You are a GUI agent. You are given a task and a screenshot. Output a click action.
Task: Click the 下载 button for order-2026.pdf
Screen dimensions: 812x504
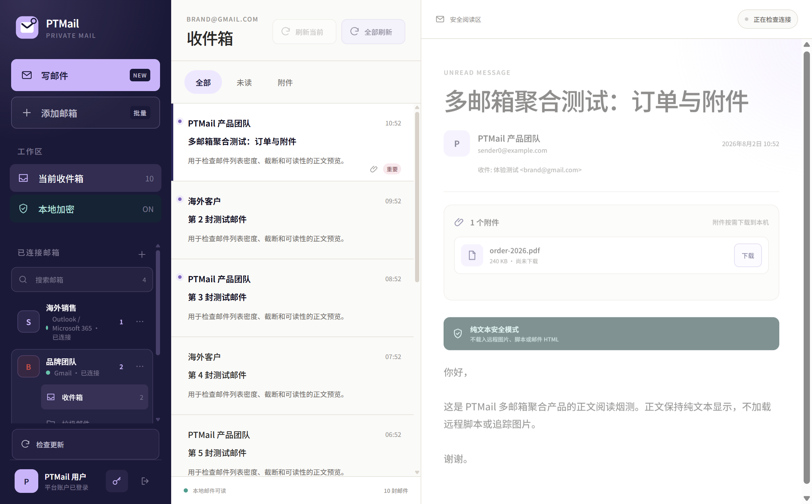pyautogui.click(x=748, y=255)
